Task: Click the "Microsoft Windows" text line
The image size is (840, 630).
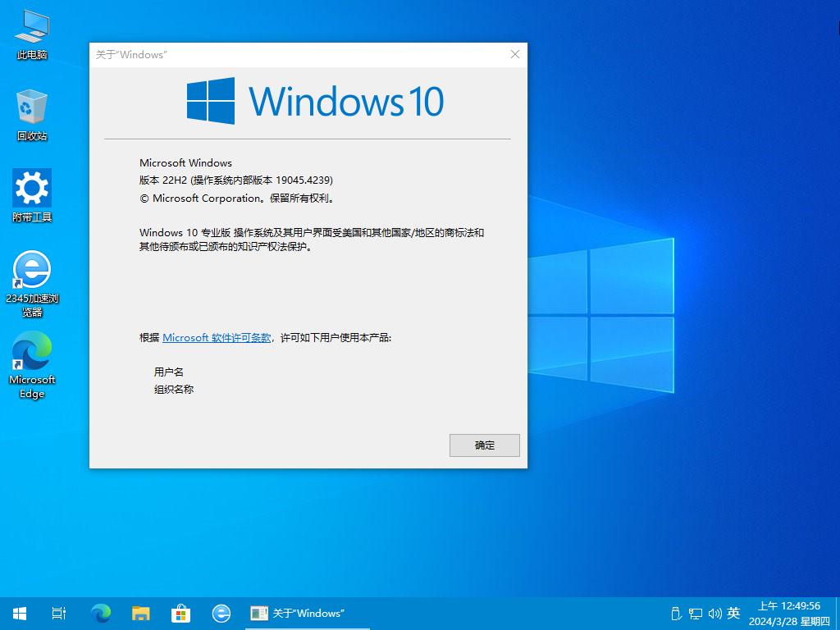Action: (x=186, y=163)
